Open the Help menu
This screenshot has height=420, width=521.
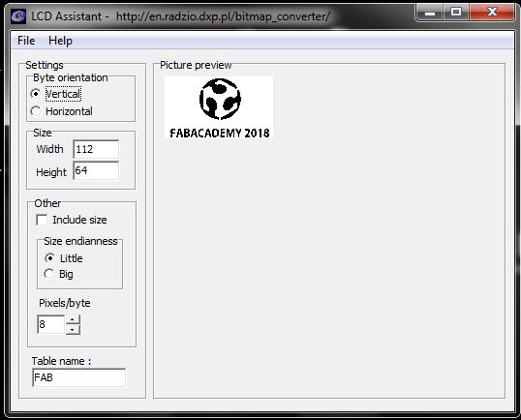(60, 41)
